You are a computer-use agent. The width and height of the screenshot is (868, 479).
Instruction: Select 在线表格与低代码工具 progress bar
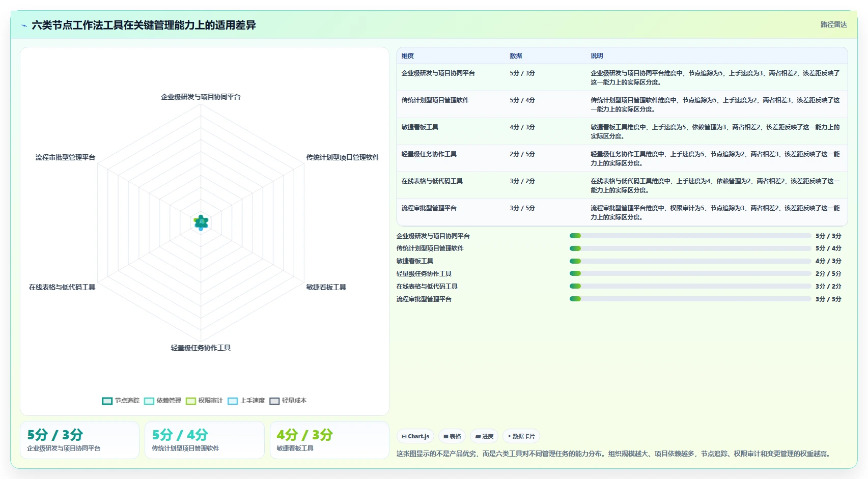coord(690,286)
